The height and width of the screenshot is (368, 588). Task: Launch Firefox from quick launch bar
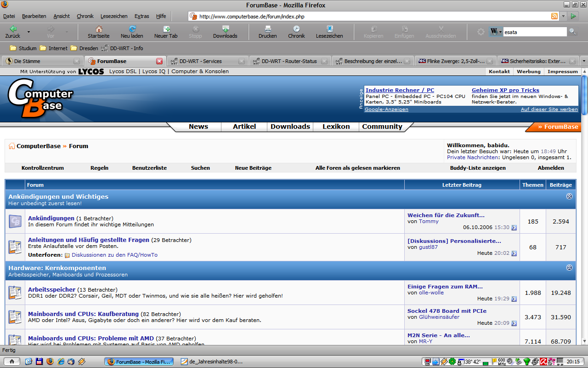tap(50, 362)
